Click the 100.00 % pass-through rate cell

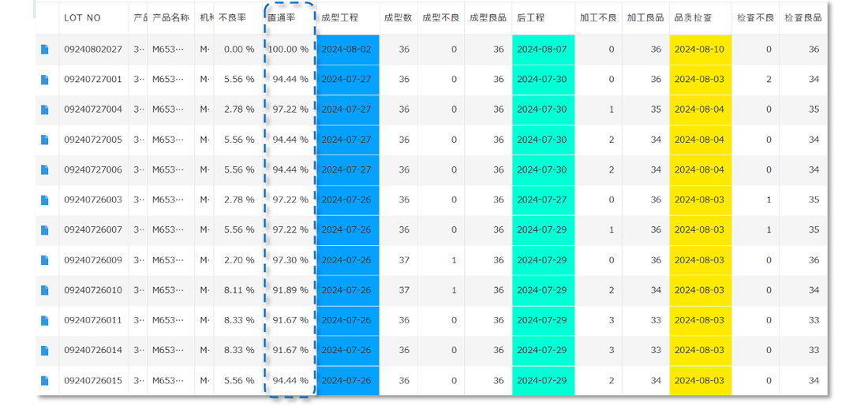(x=288, y=49)
